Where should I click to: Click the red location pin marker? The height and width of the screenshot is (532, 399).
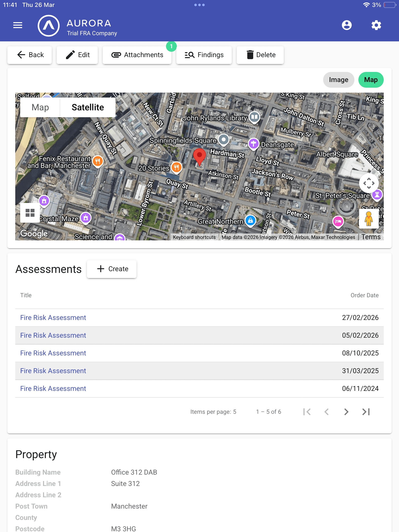point(199,157)
